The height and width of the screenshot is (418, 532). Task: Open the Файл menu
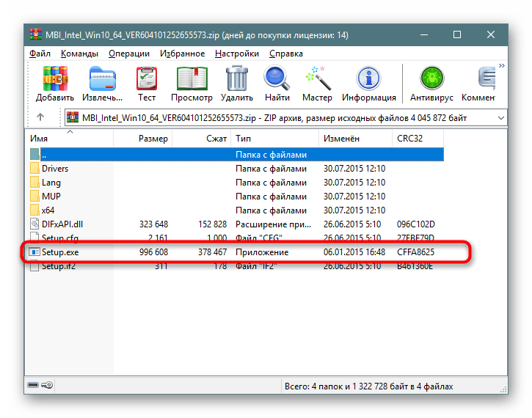click(40, 54)
